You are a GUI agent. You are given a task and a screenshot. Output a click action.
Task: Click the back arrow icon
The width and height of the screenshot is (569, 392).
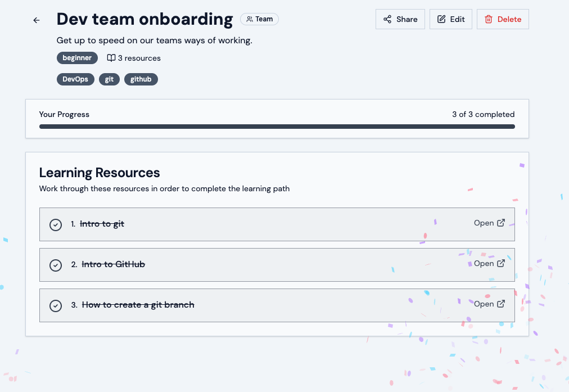tap(37, 20)
